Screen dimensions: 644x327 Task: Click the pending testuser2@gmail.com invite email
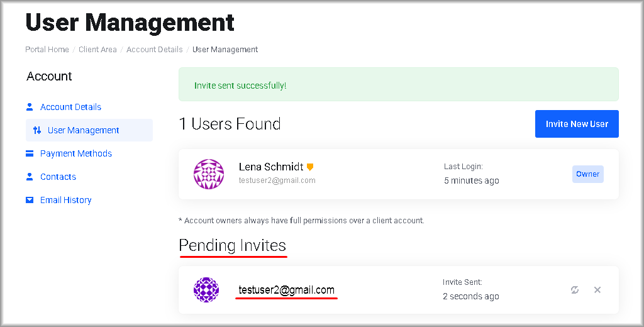286,290
